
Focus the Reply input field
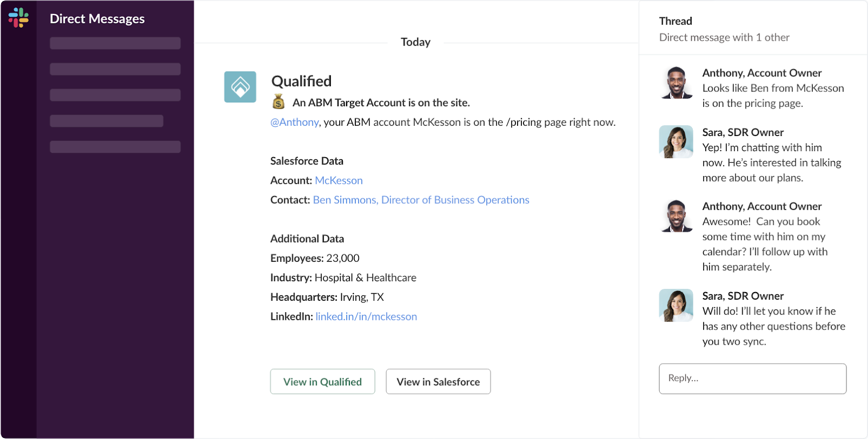pyautogui.click(x=753, y=379)
